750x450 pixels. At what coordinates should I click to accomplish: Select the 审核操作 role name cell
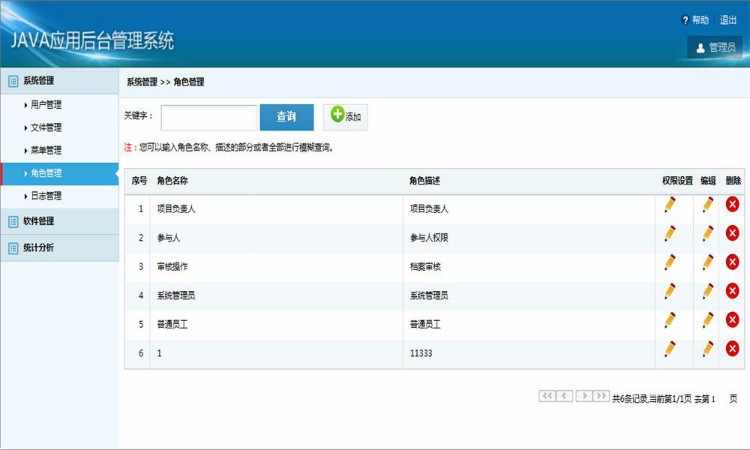coord(172,267)
